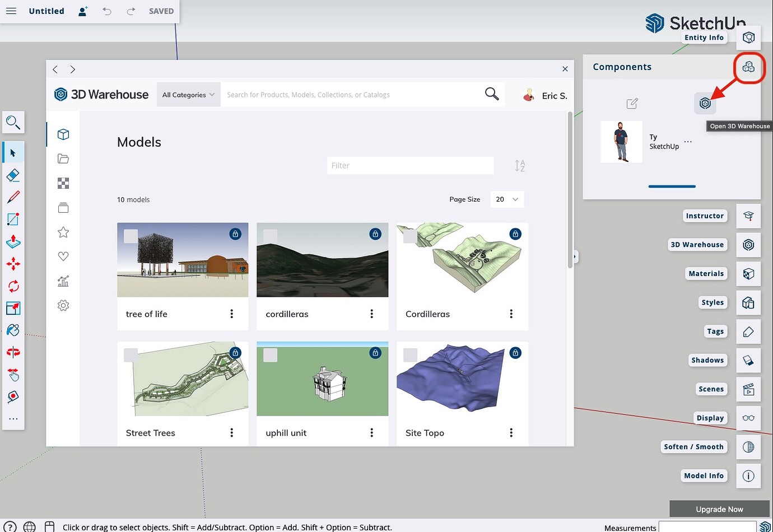Image resolution: width=773 pixels, height=532 pixels.
Task: Select the Move tool
Action: click(x=13, y=264)
